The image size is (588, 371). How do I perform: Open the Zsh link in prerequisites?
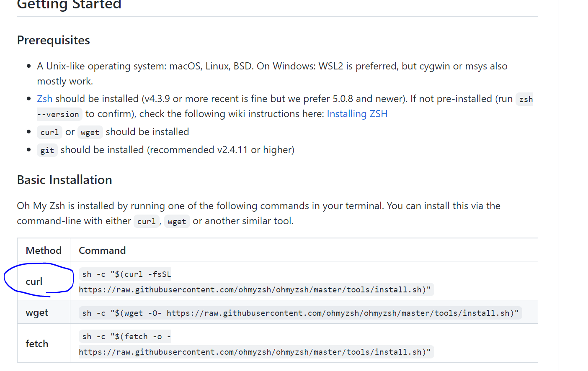coord(44,99)
